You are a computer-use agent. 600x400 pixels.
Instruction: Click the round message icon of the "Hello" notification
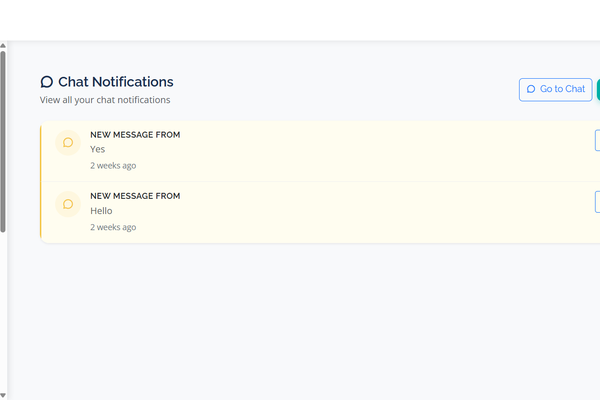coord(68,204)
